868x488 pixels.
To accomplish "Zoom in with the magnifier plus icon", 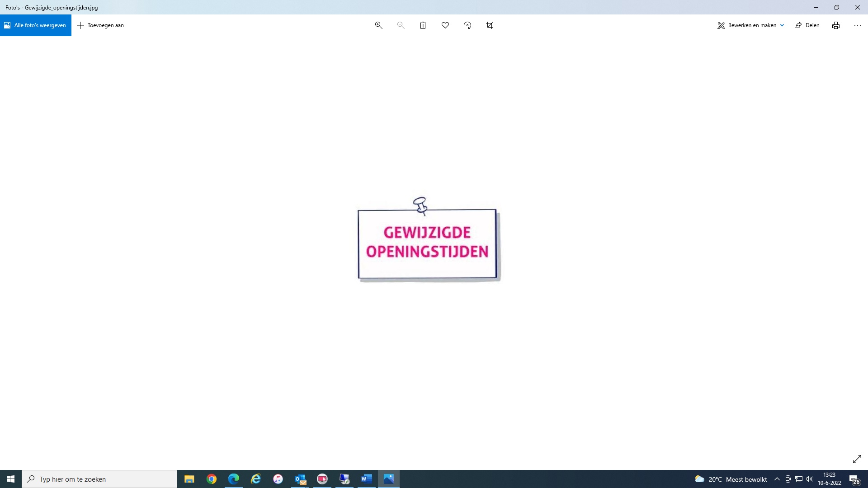I will pyautogui.click(x=379, y=25).
